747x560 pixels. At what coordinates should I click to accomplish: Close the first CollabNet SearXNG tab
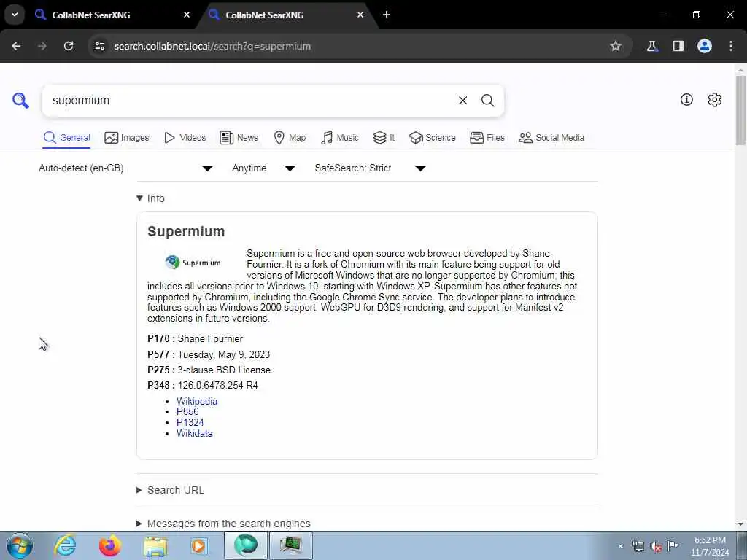tap(187, 15)
